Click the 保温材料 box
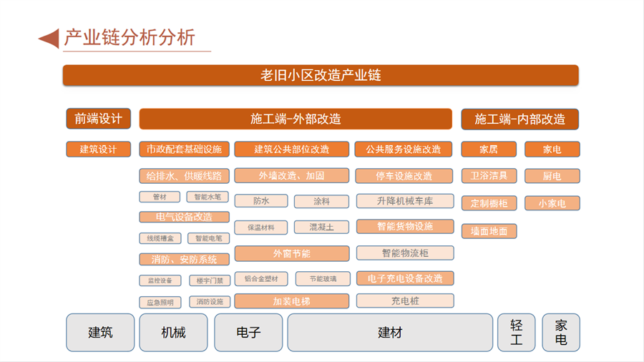Viewport: 644px width, 362px height. coord(261,228)
